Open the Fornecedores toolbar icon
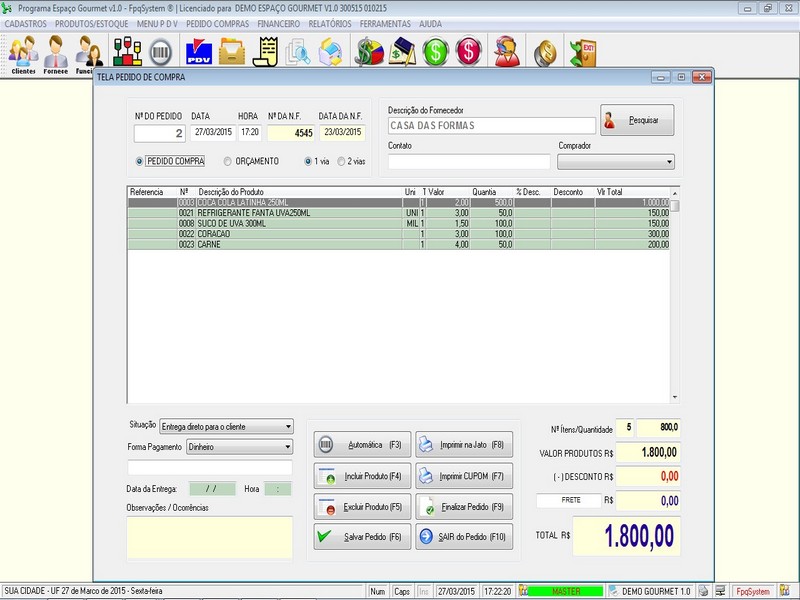The height and width of the screenshot is (600, 800). click(55, 54)
